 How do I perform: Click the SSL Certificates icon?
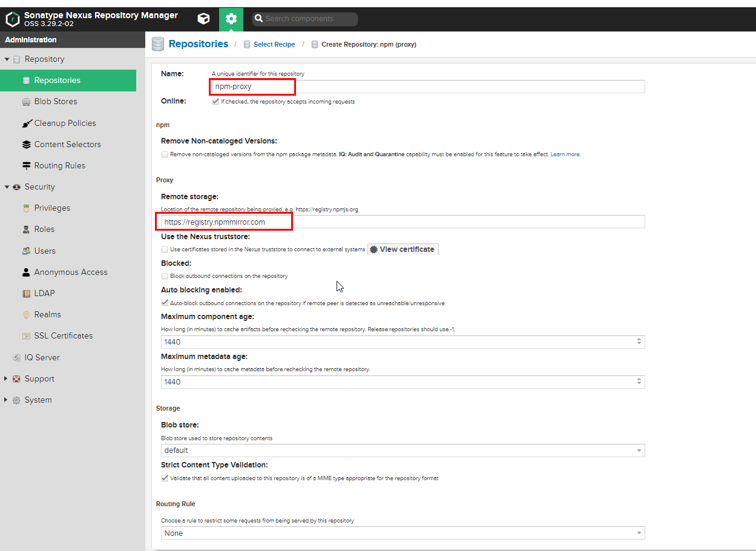[26, 336]
